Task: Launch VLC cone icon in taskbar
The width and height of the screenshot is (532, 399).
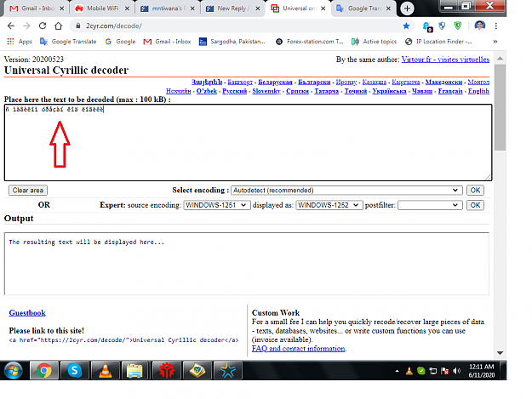Action: (106, 370)
